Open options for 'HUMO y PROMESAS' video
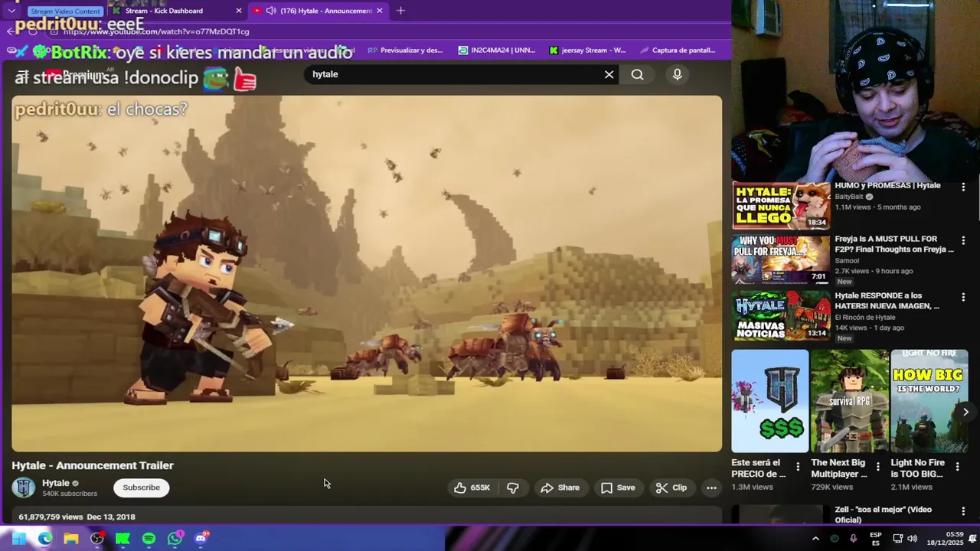The width and height of the screenshot is (980, 551). [963, 187]
